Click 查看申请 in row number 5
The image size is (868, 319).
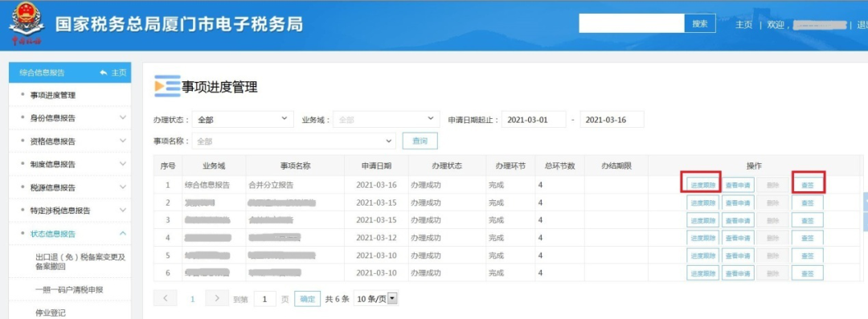click(x=738, y=256)
